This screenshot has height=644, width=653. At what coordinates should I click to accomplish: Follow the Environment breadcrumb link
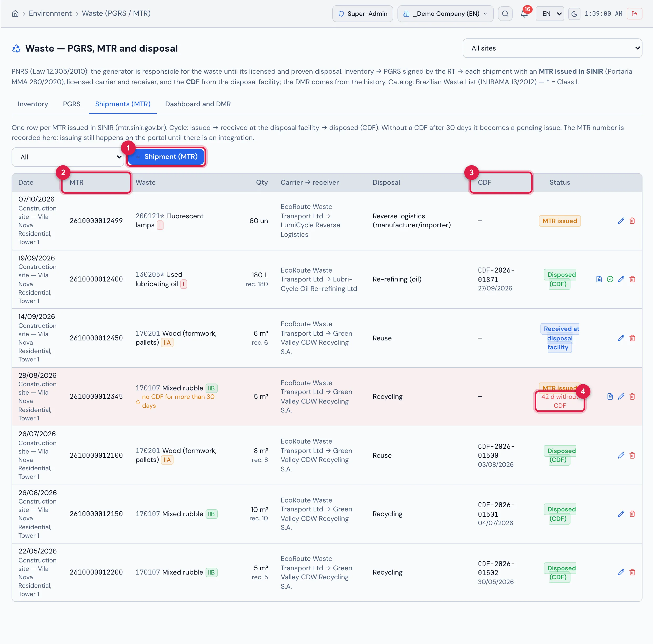pyautogui.click(x=50, y=13)
